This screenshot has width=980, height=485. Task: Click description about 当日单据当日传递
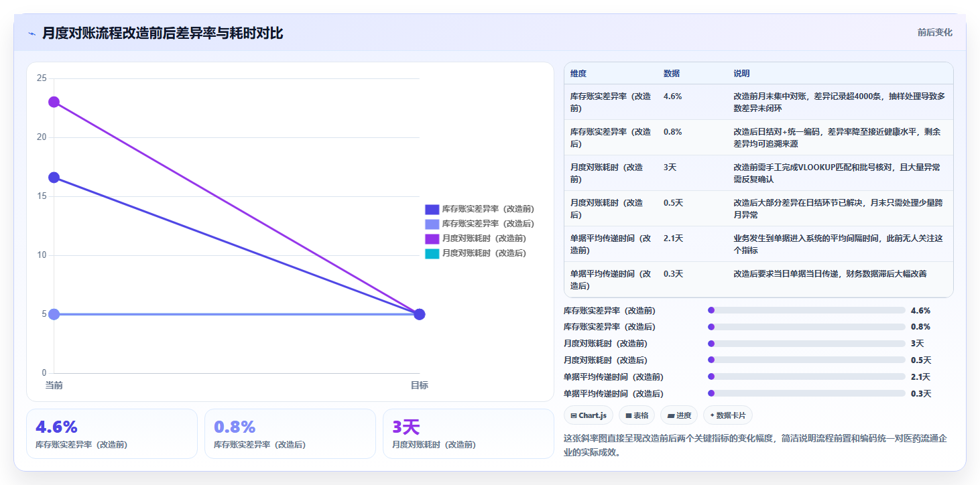830,274
